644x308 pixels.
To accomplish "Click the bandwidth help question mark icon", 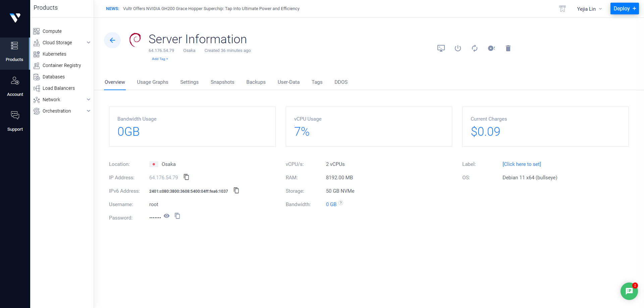I will click(x=341, y=203).
